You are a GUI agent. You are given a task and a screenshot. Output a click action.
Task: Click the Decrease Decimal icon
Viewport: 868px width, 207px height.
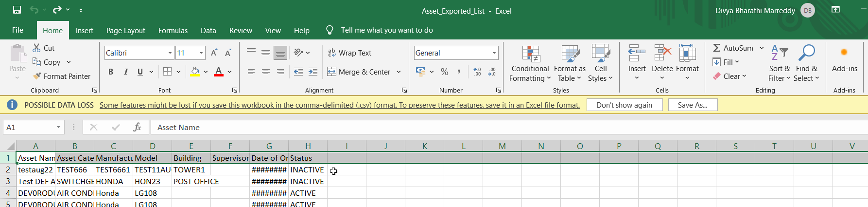[492, 72]
